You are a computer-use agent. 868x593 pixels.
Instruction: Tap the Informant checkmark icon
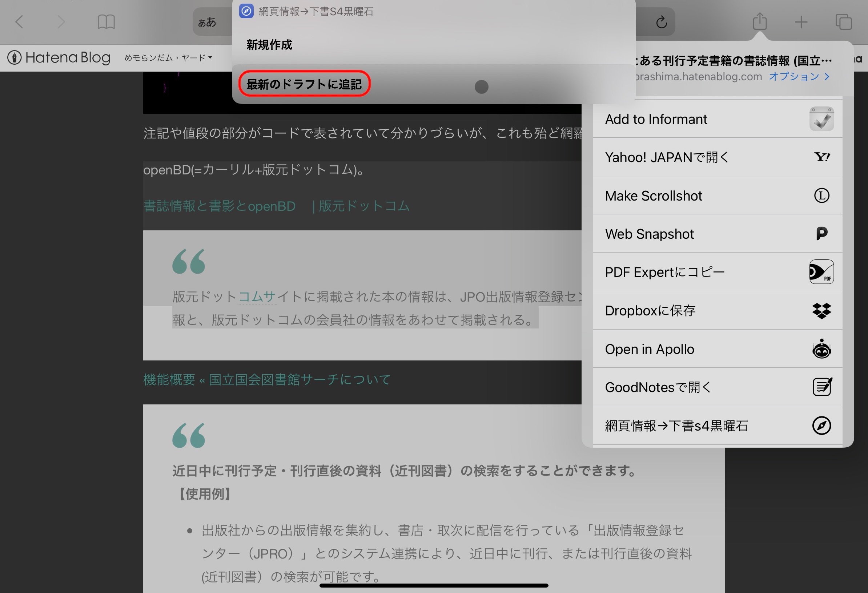point(821,119)
